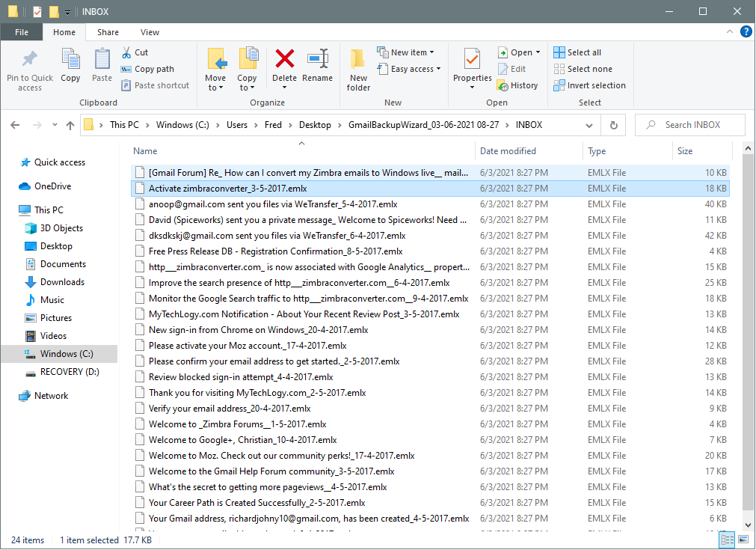Open the File menu
Viewport: 756px width, 550px height.
coord(22,32)
